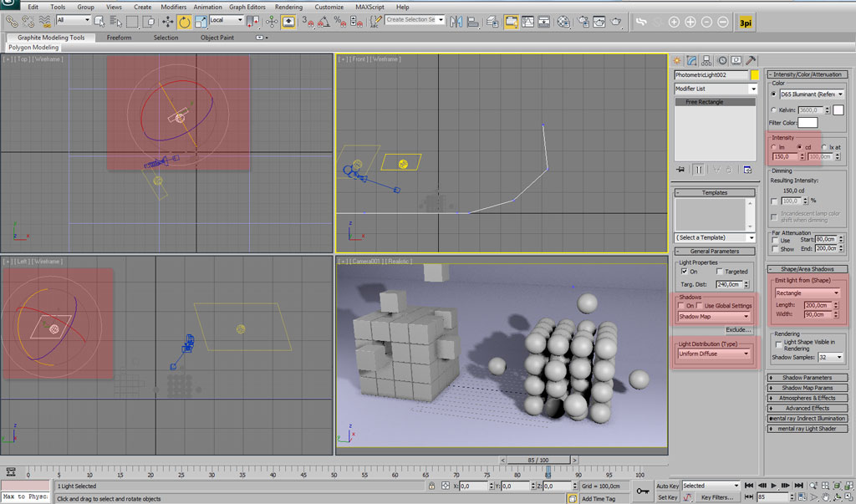
Task: Activate the Select and Scale tool
Action: coord(201,22)
